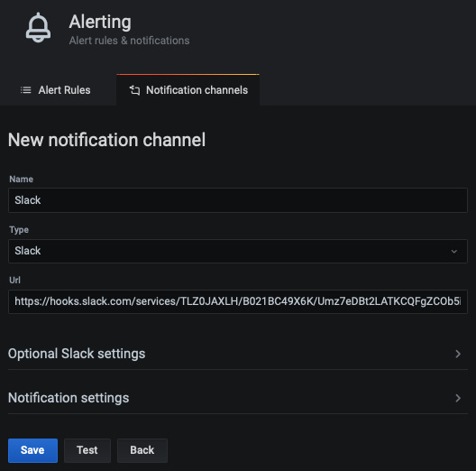Open the Type dropdown set to Slack

238,251
